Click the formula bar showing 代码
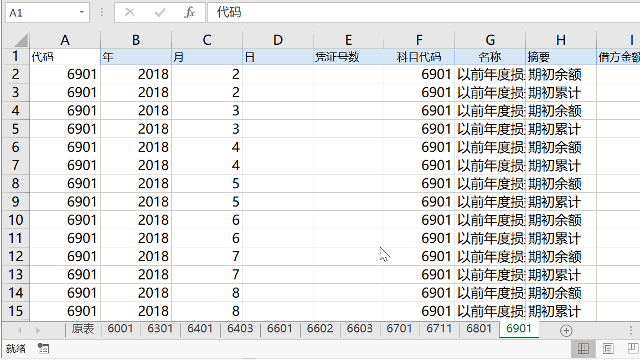 [x=423, y=13]
